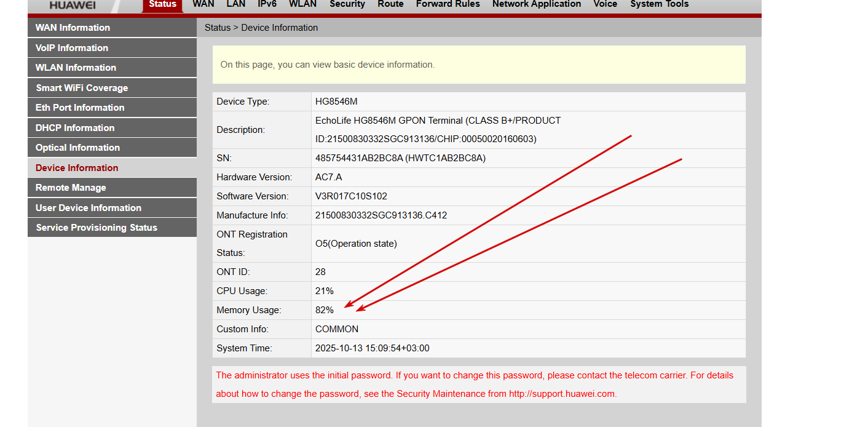Select Device Information sidebar item

pos(112,168)
